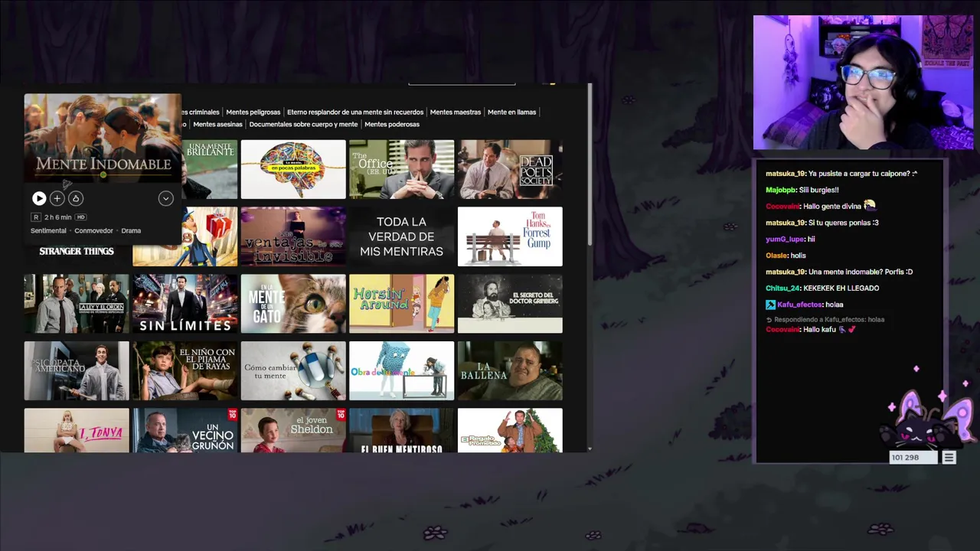Click the username Olasle in chat
This screenshot has height=551, width=980.
(776, 256)
